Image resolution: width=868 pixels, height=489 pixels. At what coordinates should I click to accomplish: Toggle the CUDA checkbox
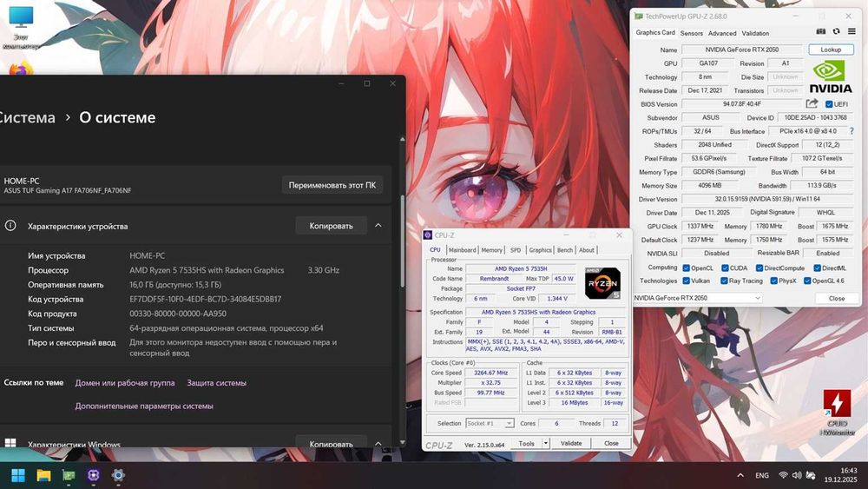[x=725, y=268]
